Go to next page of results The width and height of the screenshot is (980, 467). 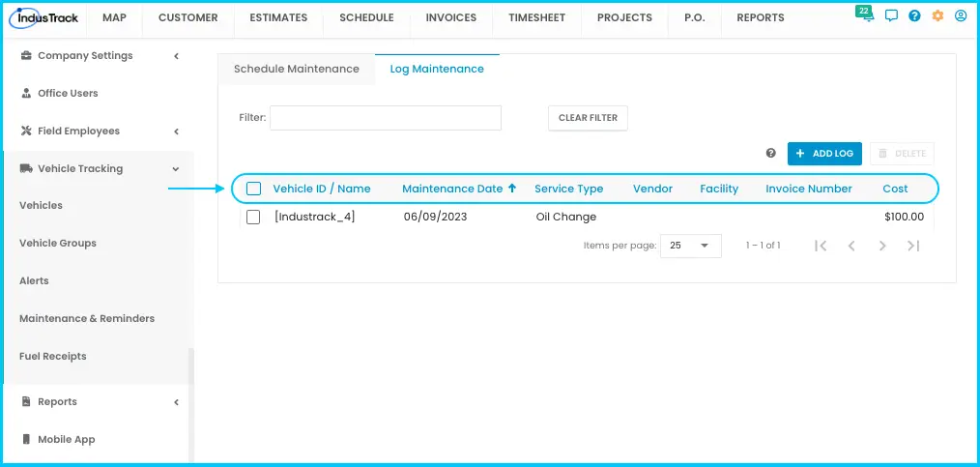coord(882,246)
